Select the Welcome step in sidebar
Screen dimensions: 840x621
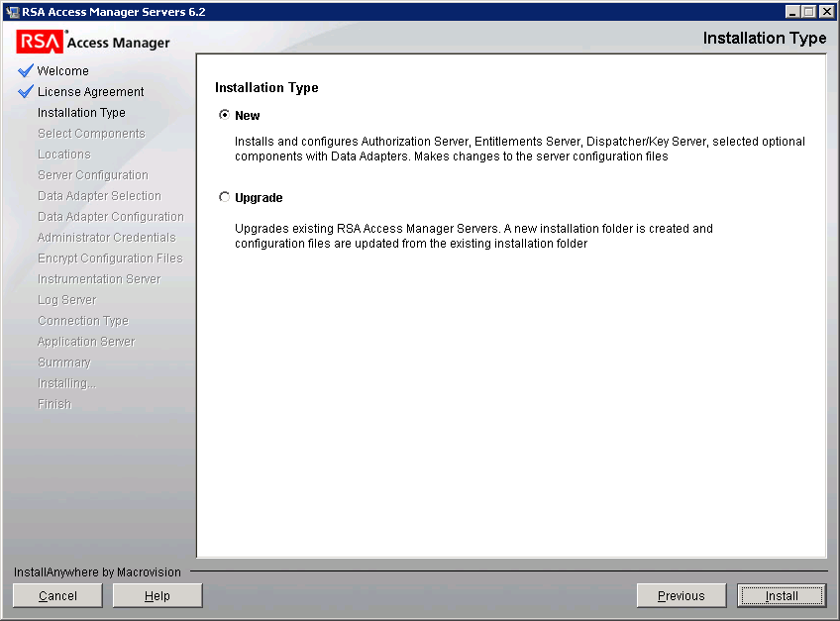point(64,70)
